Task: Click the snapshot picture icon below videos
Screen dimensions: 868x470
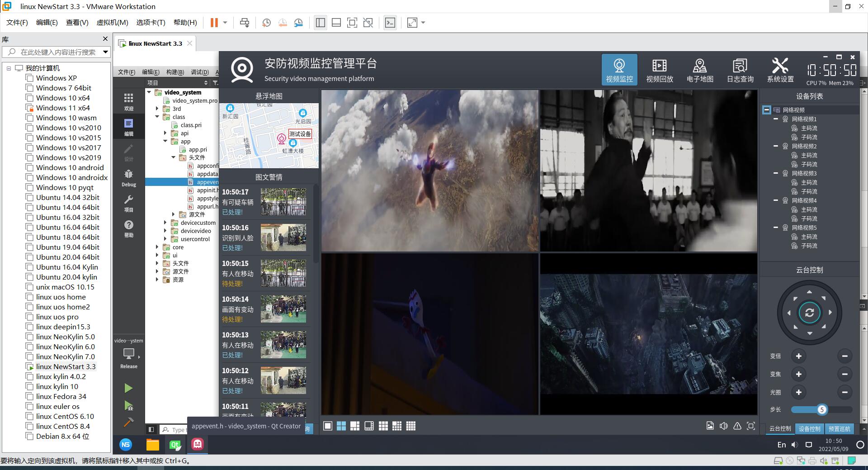Action: click(x=710, y=426)
